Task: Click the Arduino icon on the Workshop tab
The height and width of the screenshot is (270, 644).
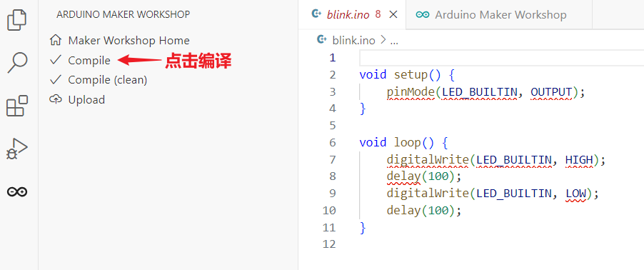Action: (x=422, y=15)
